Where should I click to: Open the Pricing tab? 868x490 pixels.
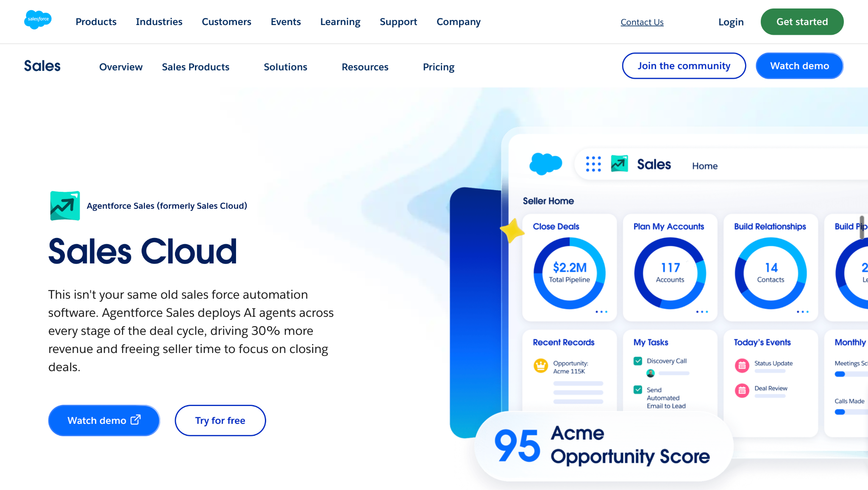click(439, 67)
